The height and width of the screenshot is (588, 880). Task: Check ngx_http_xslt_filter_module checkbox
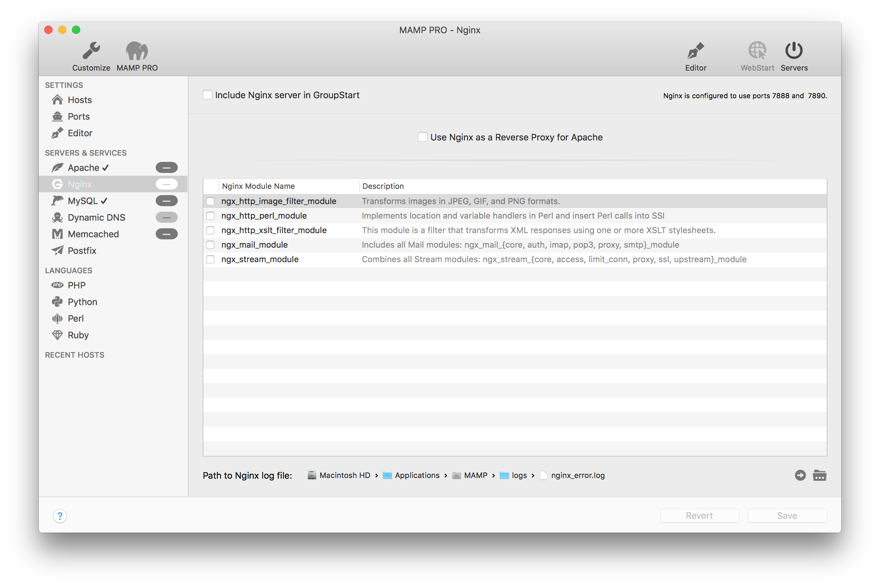(x=210, y=230)
